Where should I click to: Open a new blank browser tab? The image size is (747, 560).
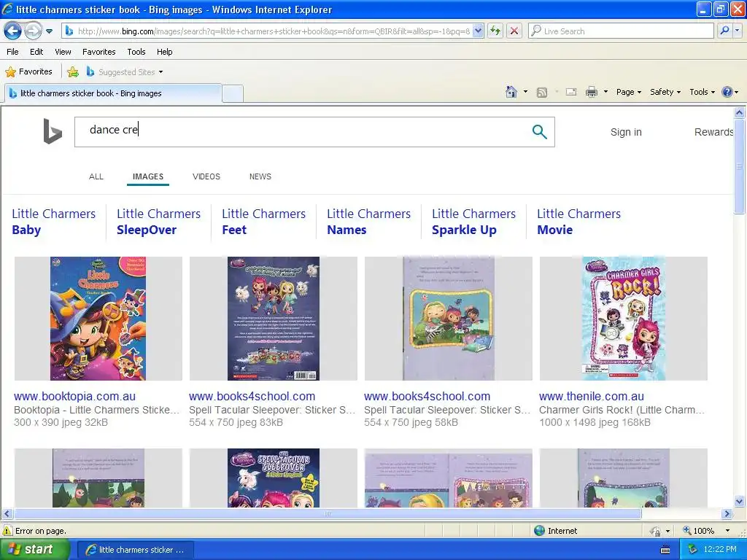pyautogui.click(x=233, y=93)
